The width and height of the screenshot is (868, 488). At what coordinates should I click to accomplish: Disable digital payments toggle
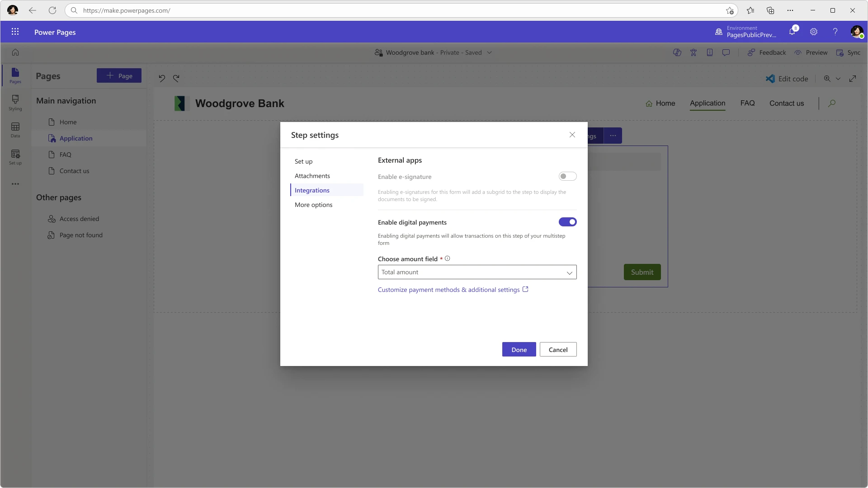click(x=568, y=222)
